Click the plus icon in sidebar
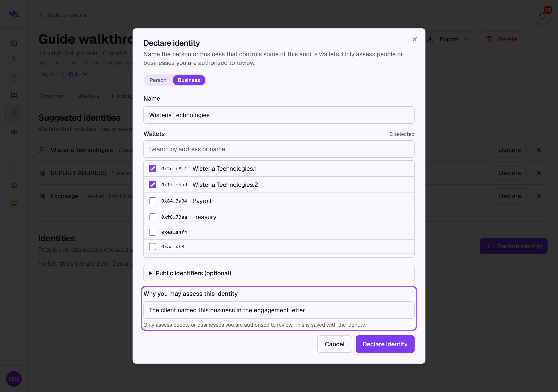The height and width of the screenshot is (392, 558). click(14, 168)
